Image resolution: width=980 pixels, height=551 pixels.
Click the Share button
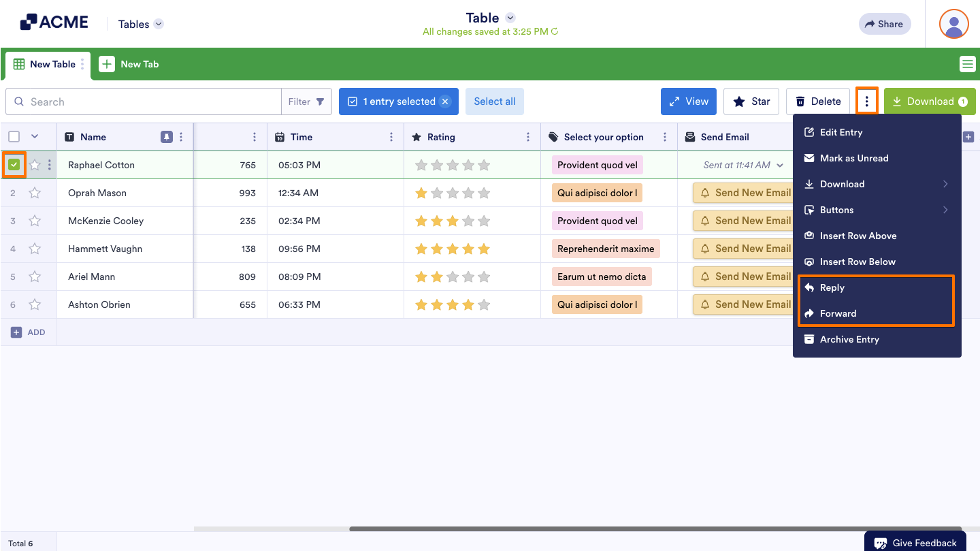tap(884, 24)
